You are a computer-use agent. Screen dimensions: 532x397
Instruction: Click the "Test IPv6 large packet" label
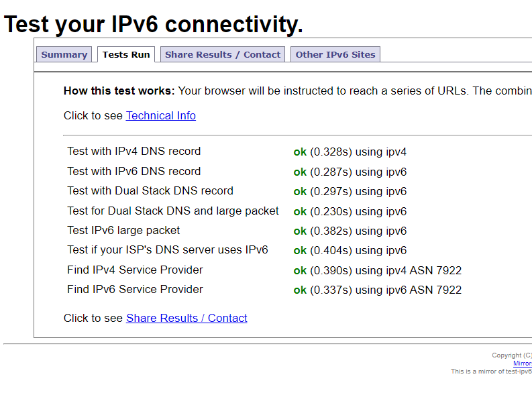coord(123,231)
